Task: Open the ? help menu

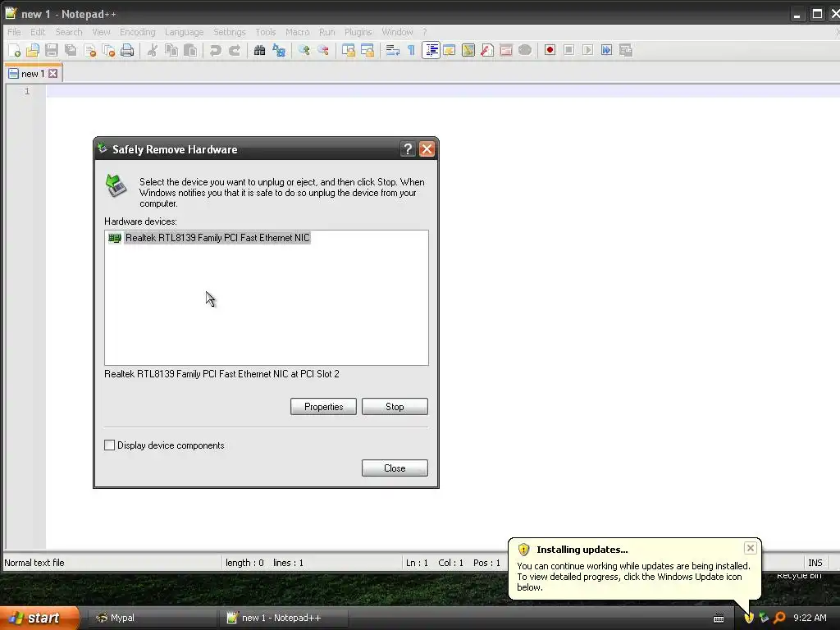Action: click(424, 32)
